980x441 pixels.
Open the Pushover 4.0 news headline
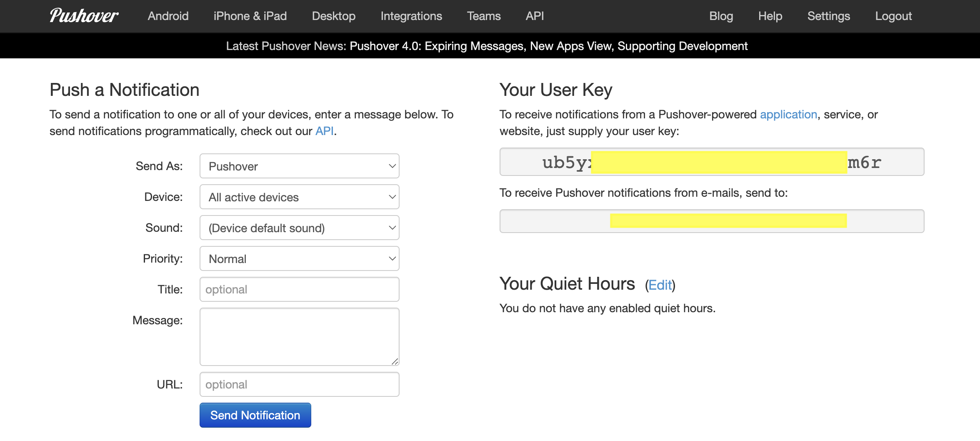(548, 46)
